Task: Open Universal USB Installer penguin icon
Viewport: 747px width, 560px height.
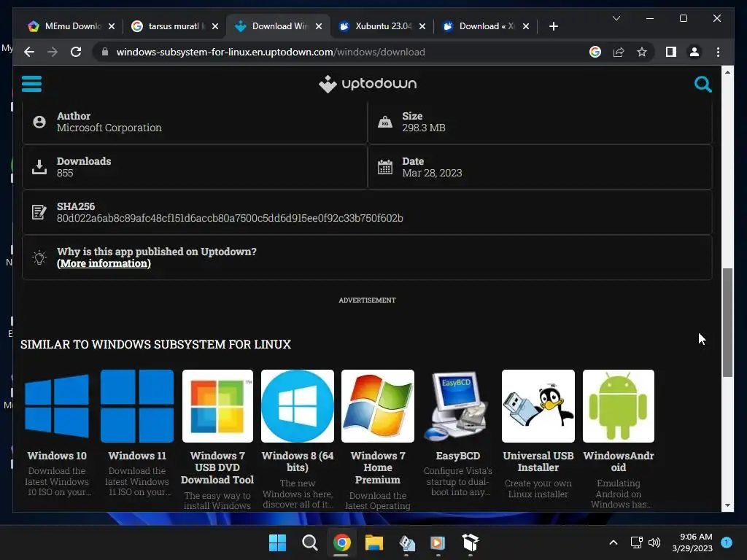Action: (x=538, y=405)
